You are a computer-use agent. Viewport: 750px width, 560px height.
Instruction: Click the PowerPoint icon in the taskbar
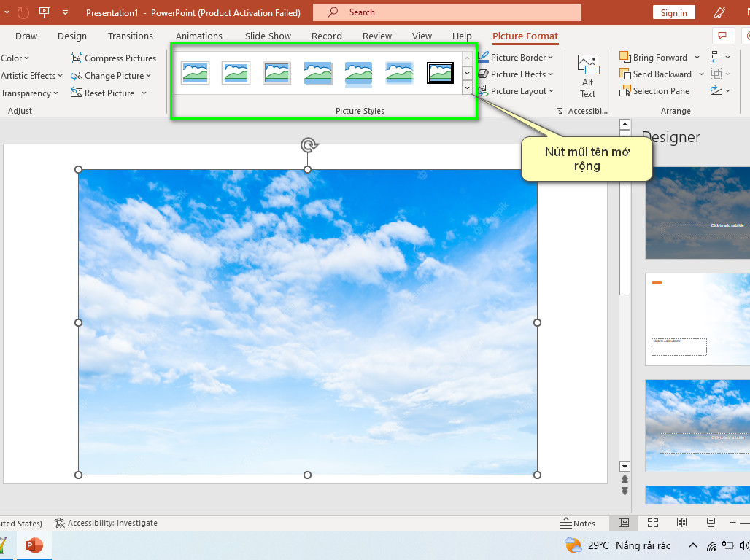(34, 545)
